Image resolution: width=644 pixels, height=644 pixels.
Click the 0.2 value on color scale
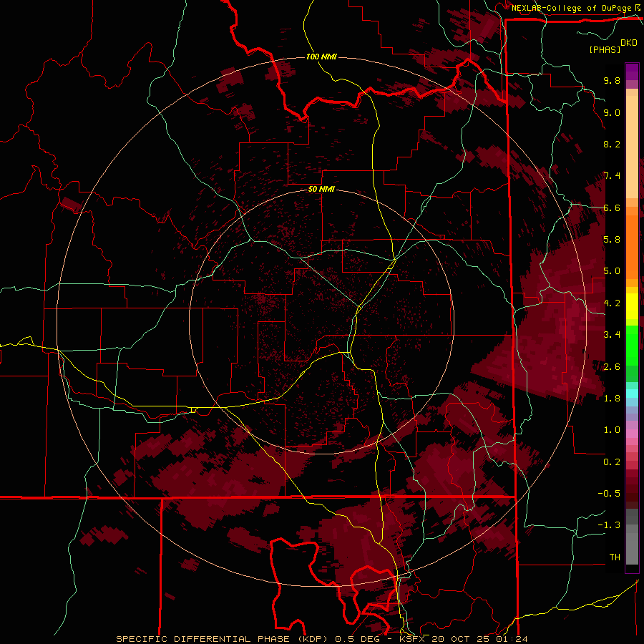click(612, 462)
